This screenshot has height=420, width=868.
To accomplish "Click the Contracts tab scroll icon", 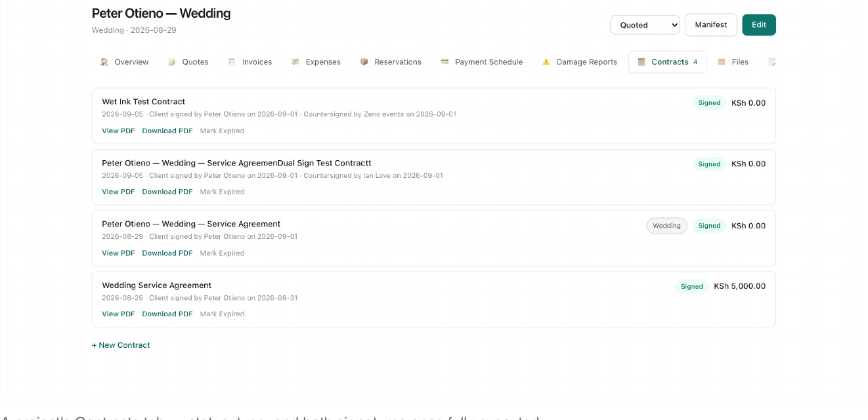I will (641, 62).
